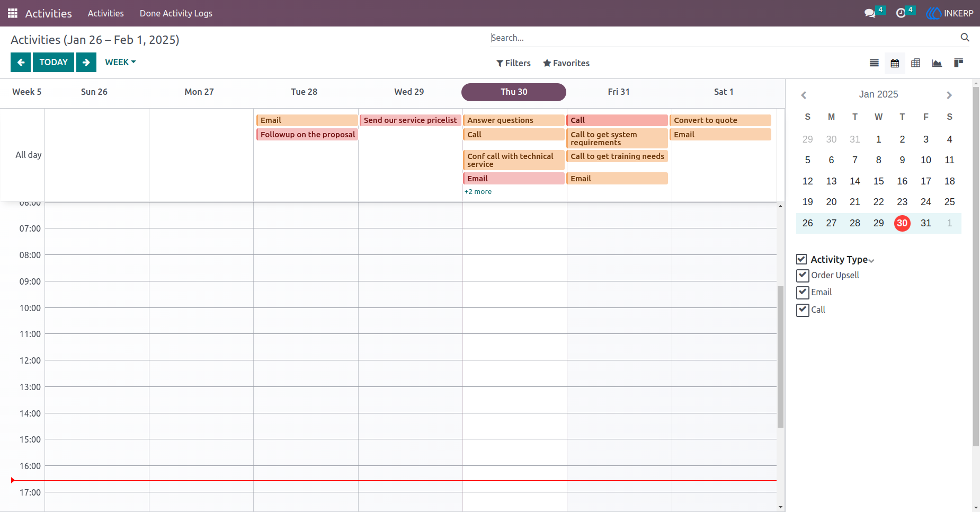Select January 22 in mini calendar

tap(878, 202)
